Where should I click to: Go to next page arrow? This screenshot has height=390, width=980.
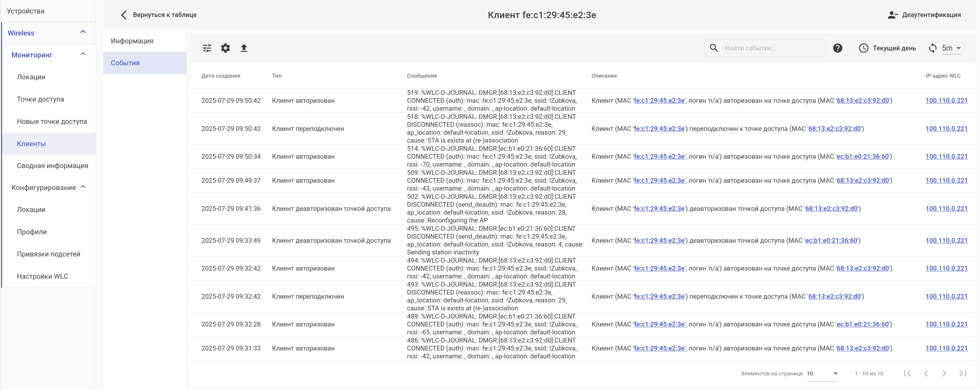click(944, 373)
